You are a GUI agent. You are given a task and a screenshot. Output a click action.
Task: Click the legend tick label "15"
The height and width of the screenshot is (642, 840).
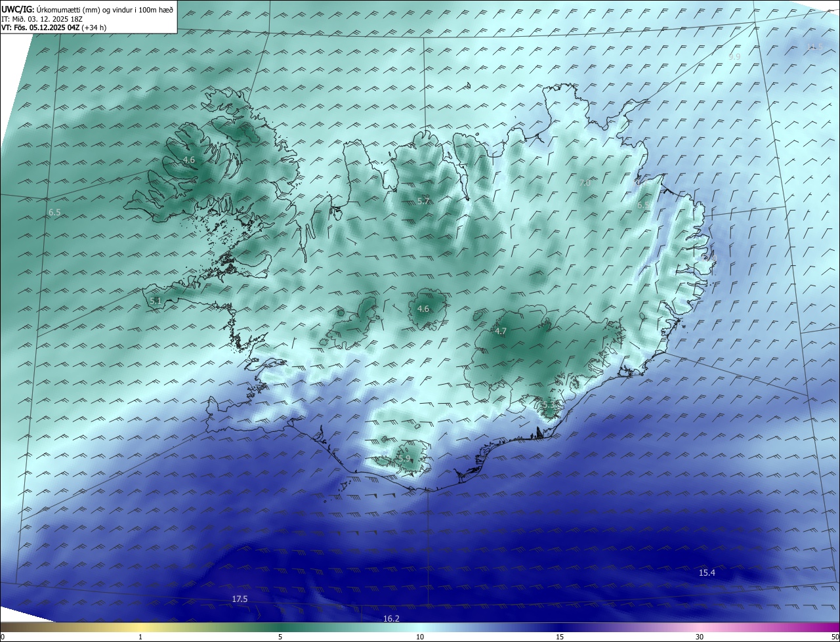[x=560, y=637]
